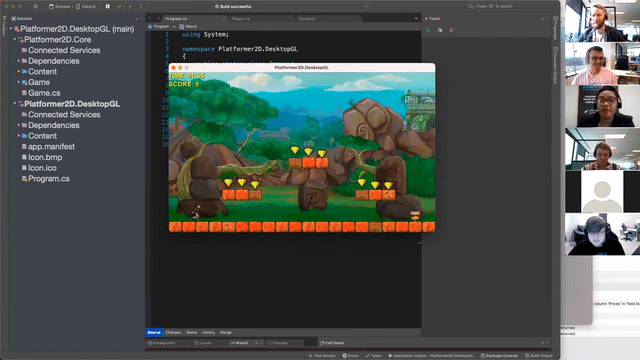This screenshot has height=360, width=640.
Task: Expand Dependencies under Platformer2D.DesktopGL project
Action: 19,125
